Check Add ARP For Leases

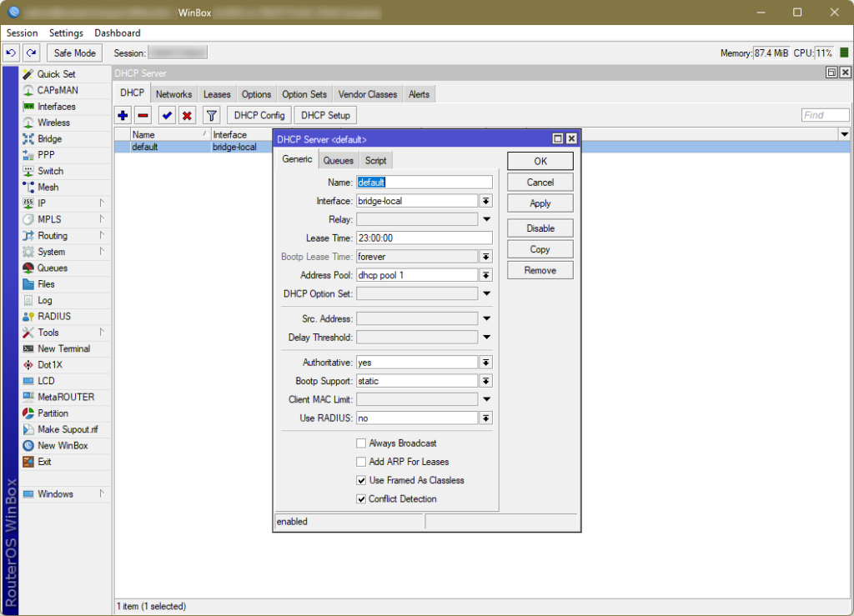pos(361,461)
